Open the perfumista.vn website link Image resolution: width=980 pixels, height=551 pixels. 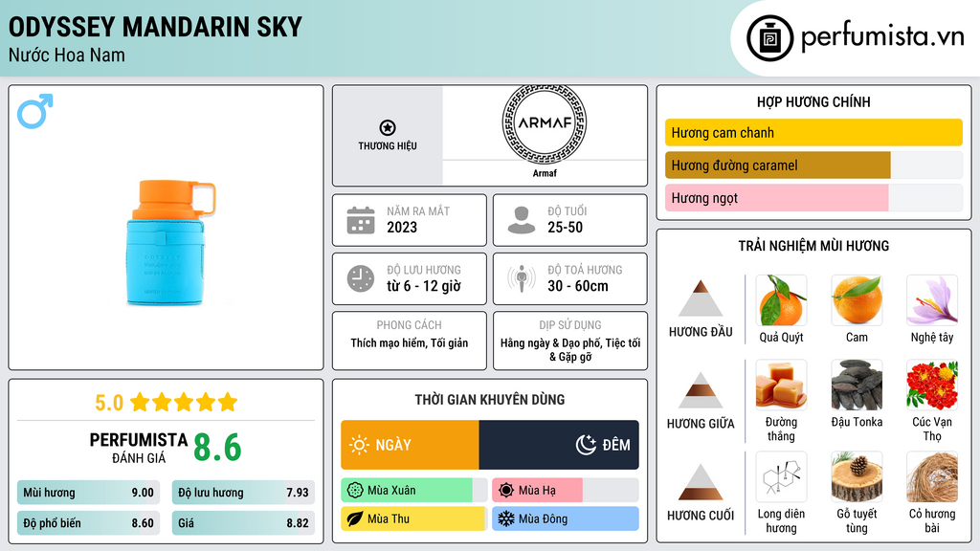coord(881,38)
